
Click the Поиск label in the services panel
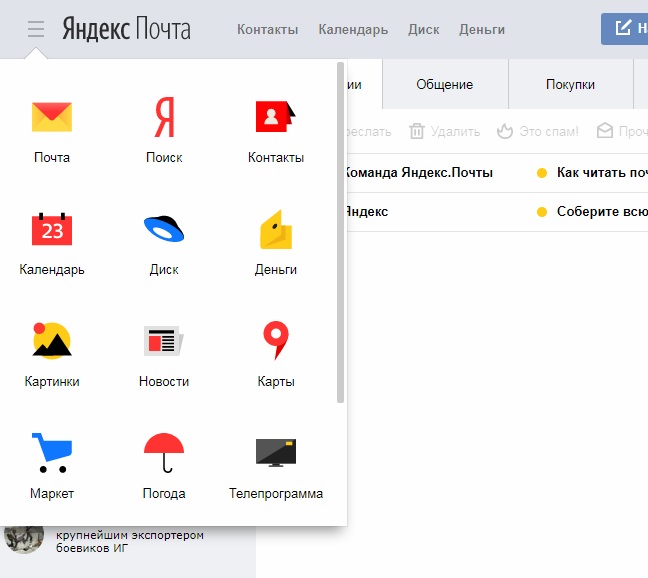click(164, 157)
